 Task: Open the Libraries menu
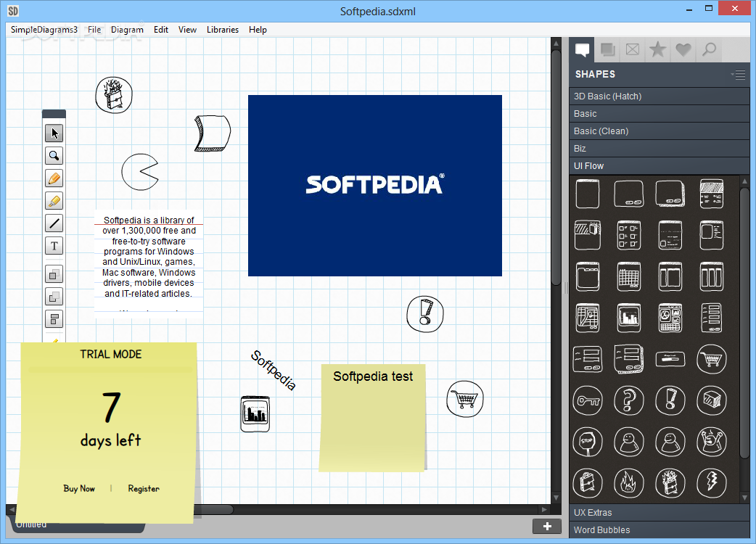[x=223, y=30]
